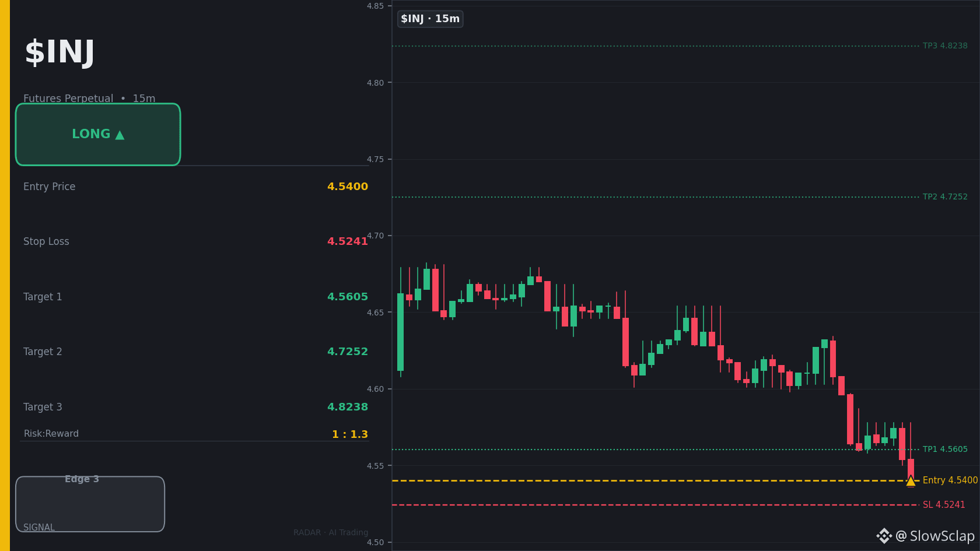The width and height of the screenshot is (980, 551).
Task: Select the yellow 4.5400 value beside Entry Price
Action: click(x=348, y=187)
